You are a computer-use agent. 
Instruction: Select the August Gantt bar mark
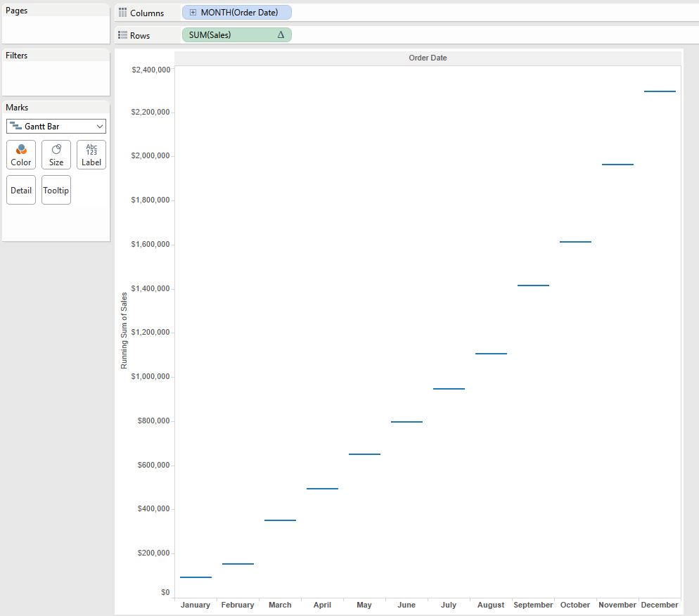[491, 354]
